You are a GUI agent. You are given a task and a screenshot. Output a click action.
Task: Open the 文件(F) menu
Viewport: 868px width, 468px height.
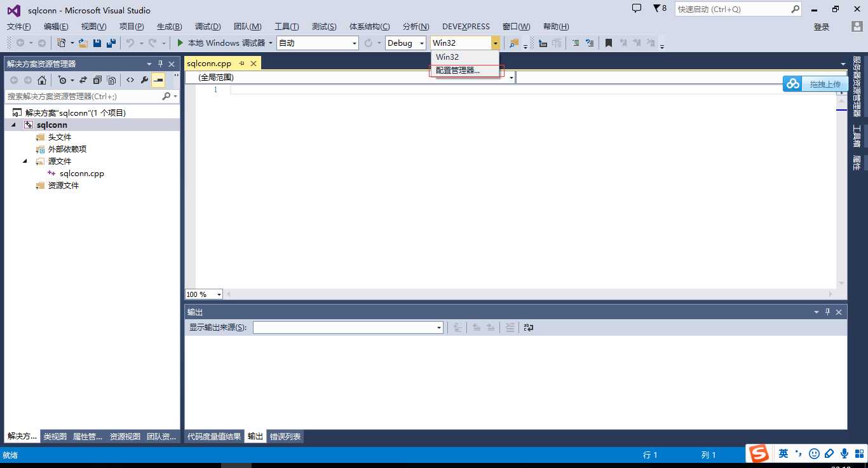click(x=19, y=27)
